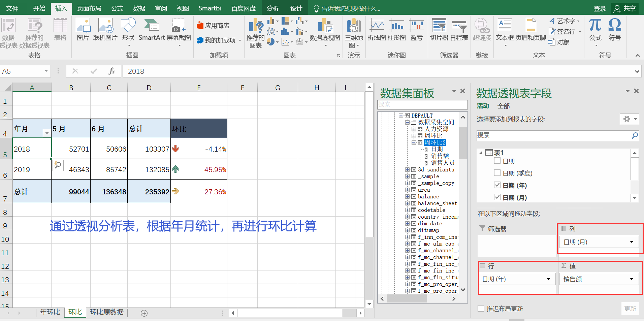Open My Add-ins (我的加载项)

tap(219, 40)
